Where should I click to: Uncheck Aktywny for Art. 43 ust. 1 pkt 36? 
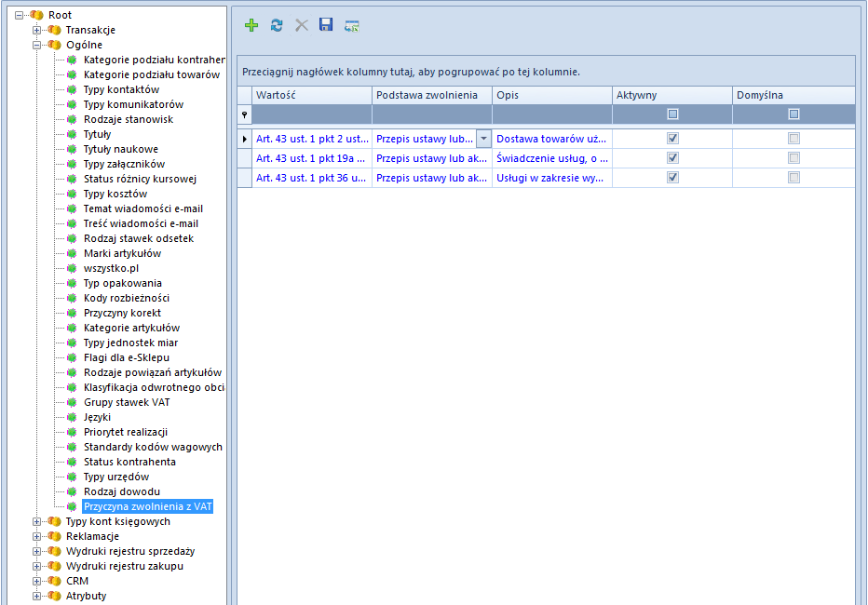[x=672, y=178]
